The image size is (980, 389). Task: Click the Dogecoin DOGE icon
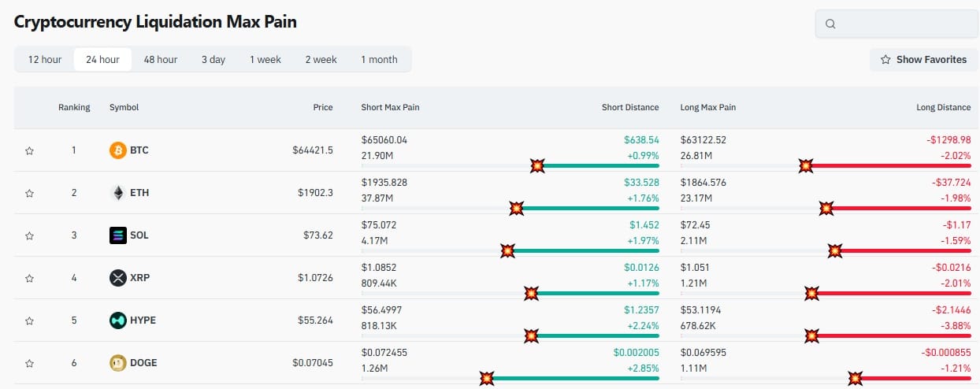click(117, 363)
